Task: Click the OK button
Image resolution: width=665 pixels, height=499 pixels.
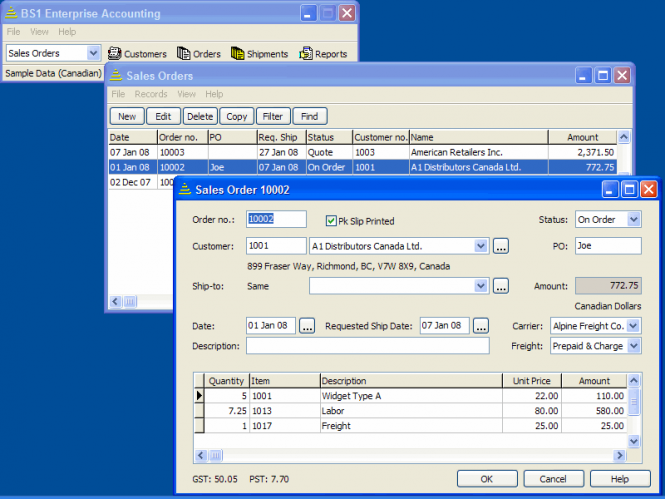Action: point(486,479)
